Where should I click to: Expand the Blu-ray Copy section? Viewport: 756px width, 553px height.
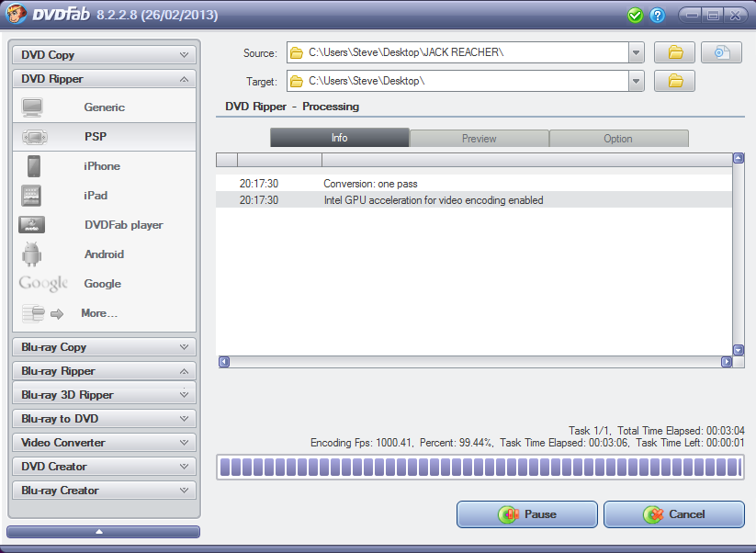point(104,347)
